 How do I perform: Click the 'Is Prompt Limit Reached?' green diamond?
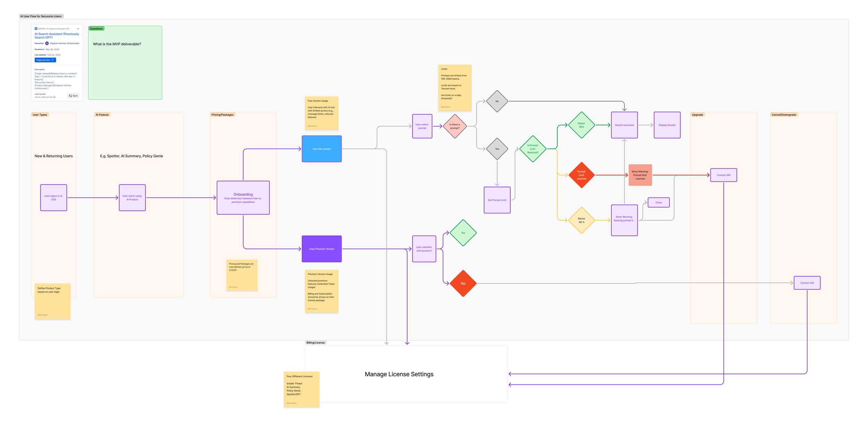click(533, 149)
